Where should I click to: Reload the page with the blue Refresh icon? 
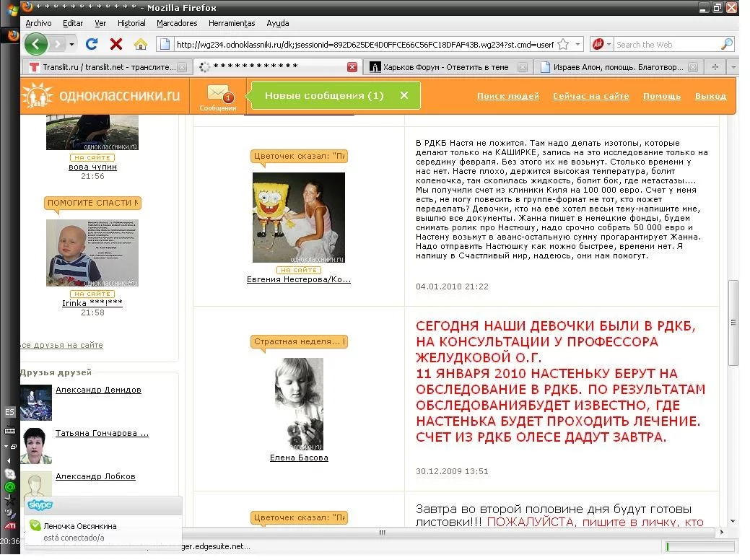coord(92,45)
